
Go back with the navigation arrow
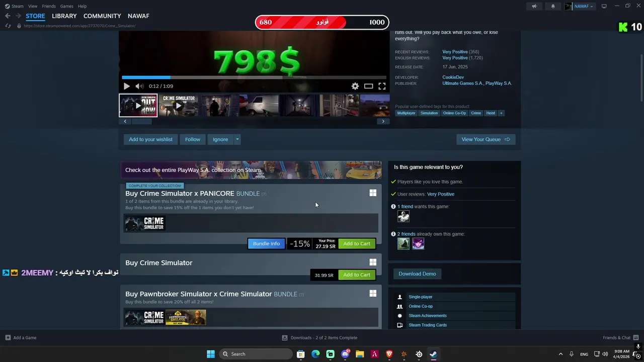pyautogui.click(x=8, y=16)
